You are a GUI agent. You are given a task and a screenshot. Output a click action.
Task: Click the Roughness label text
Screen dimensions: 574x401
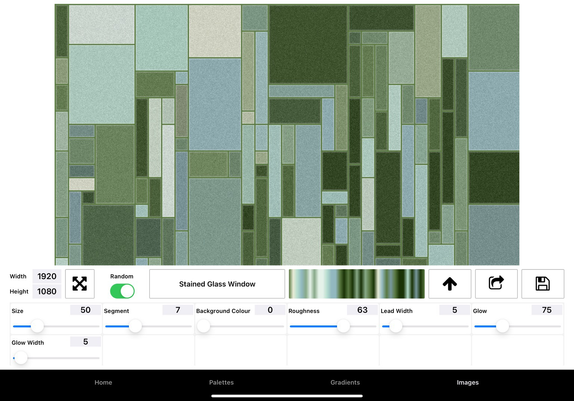coord(304,311)
